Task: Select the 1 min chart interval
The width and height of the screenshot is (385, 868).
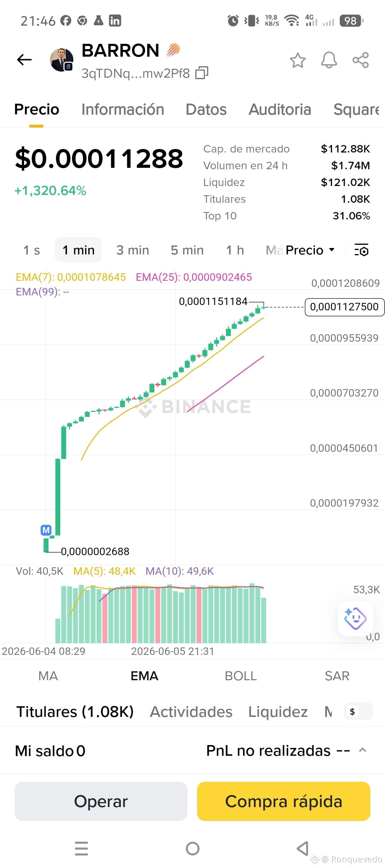Action: pos(78,250)
